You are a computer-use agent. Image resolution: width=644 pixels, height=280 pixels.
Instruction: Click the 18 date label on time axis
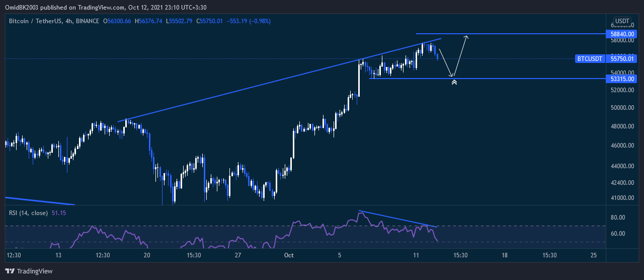pyautogui.click(x=505, y=255)
